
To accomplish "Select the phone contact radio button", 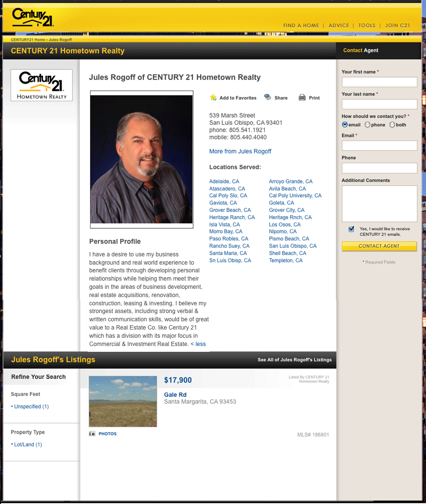I will pyautogui.click(x=367, y=125).
